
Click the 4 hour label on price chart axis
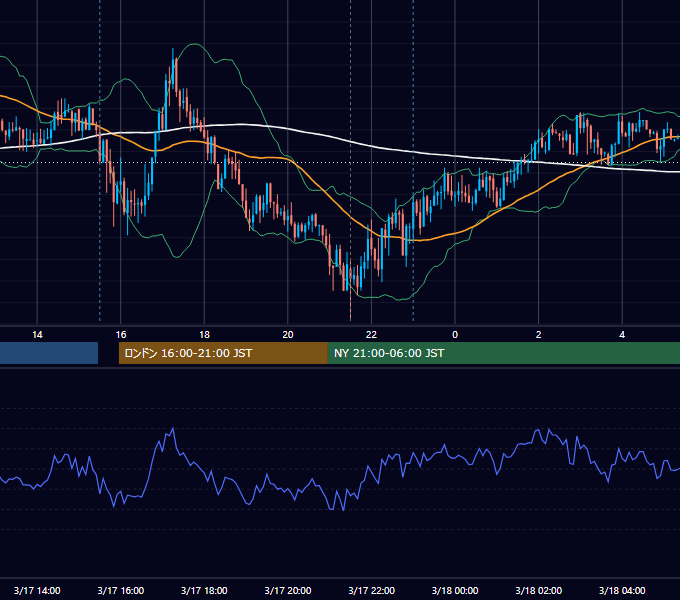coord(622,335)
